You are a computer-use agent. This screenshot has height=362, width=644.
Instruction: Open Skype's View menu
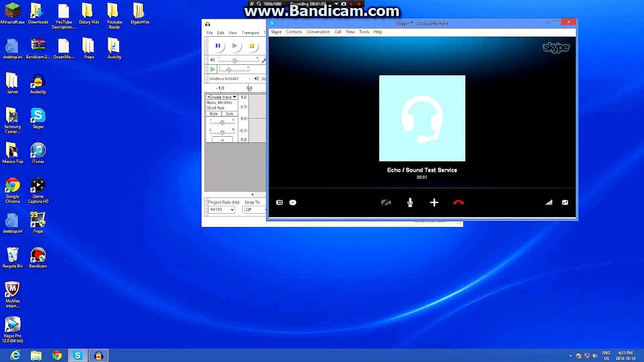(350, 32)
